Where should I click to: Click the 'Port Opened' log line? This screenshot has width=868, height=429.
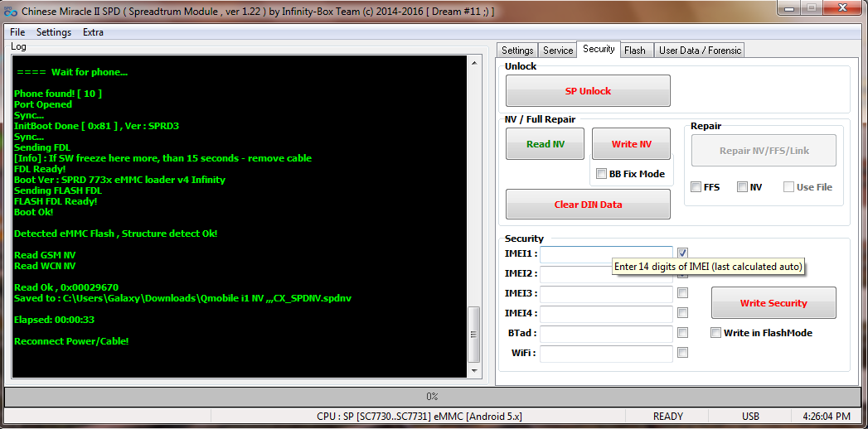point(43,104)
